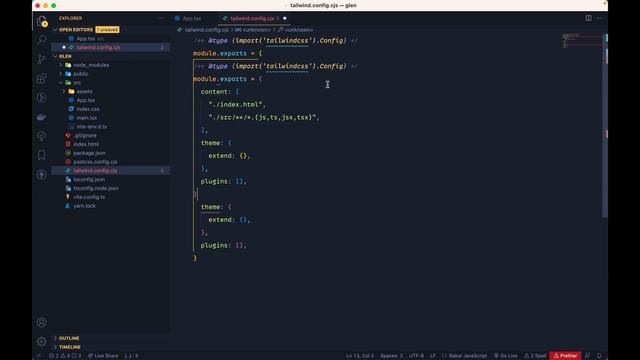640x360 pixels.
Task: Open the Docker view in activity bar
Action: [x=41, y=117]
